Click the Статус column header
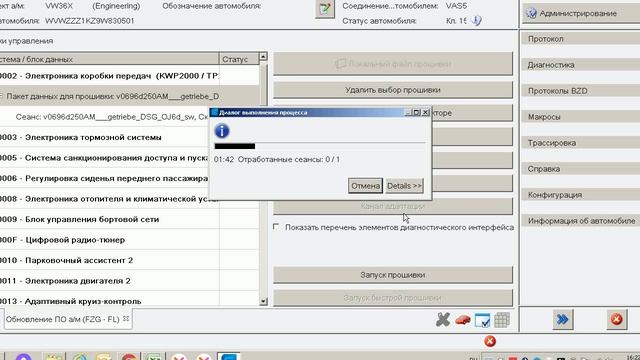The image size is (640, 360). click(239, 59)
